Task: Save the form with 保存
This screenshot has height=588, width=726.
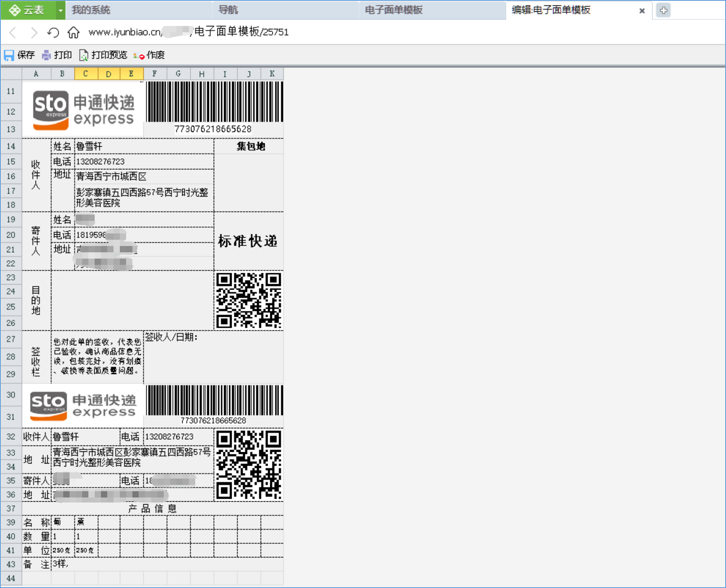Action: click(19, 55)
